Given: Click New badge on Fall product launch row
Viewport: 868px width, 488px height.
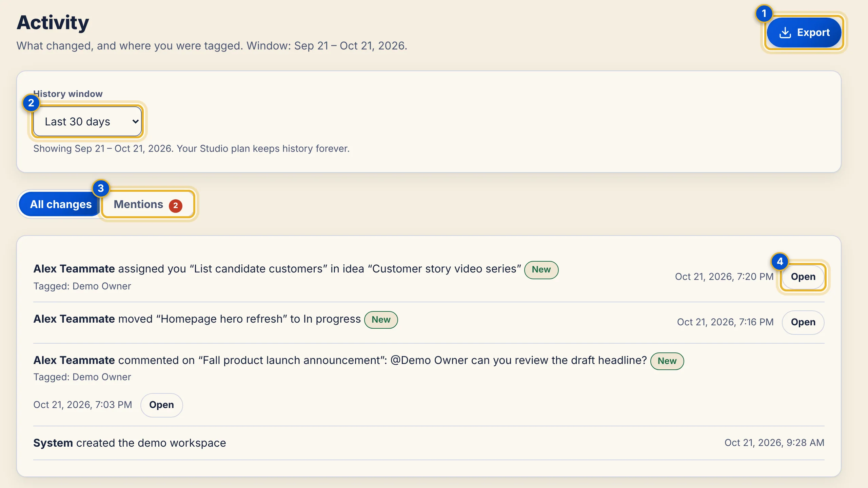Looking at the screenshot, I should [667, 361].
